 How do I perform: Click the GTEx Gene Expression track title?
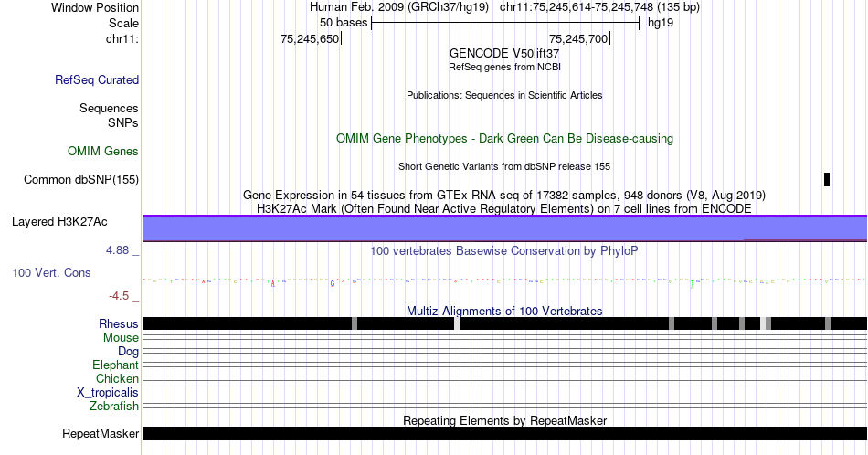pos(504,195)
